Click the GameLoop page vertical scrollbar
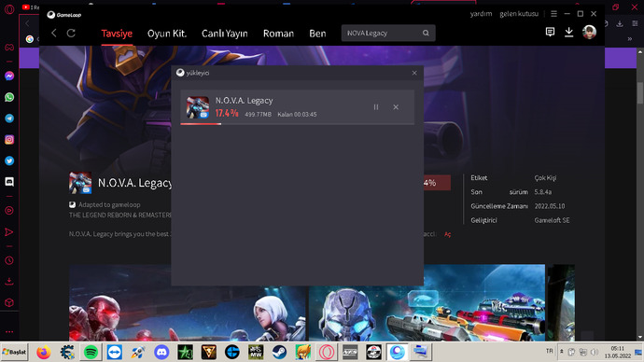Image resolution: width=644 pixels, height=362 pixels. coord(640,92)
